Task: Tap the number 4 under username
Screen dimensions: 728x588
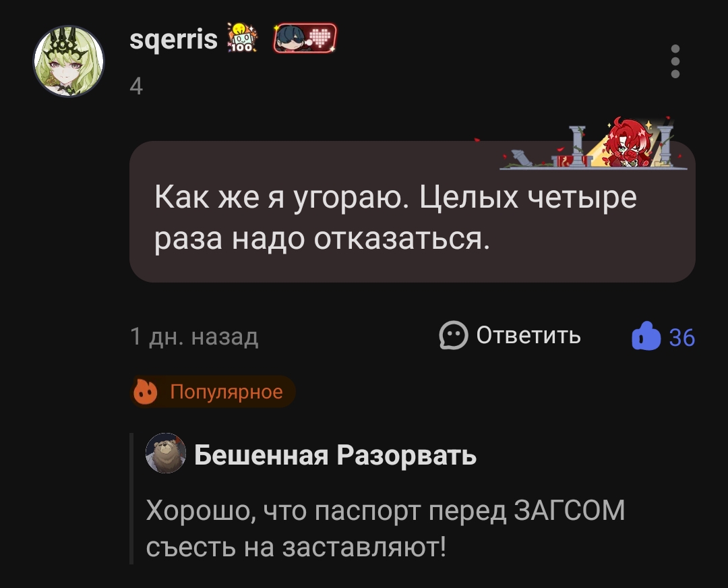Action: [136, 86]
